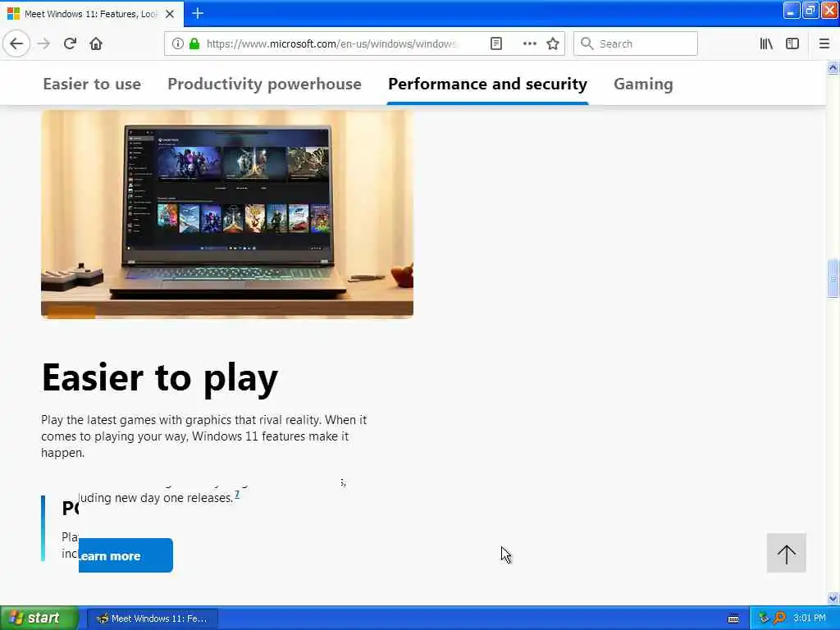This screenshot has height=630, width=840.
Task: Click the first system tray icon
Action: click(764, 619)
